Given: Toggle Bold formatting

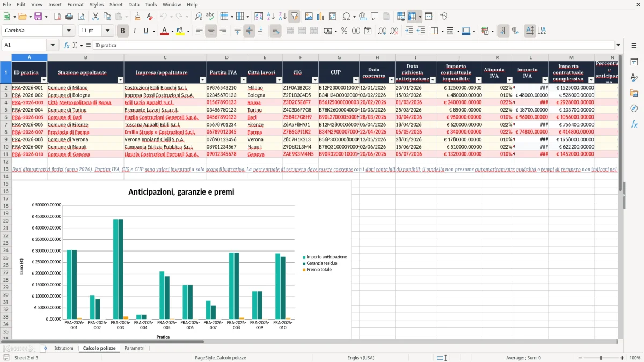Looking at the screenshot, I should (122, 31).
